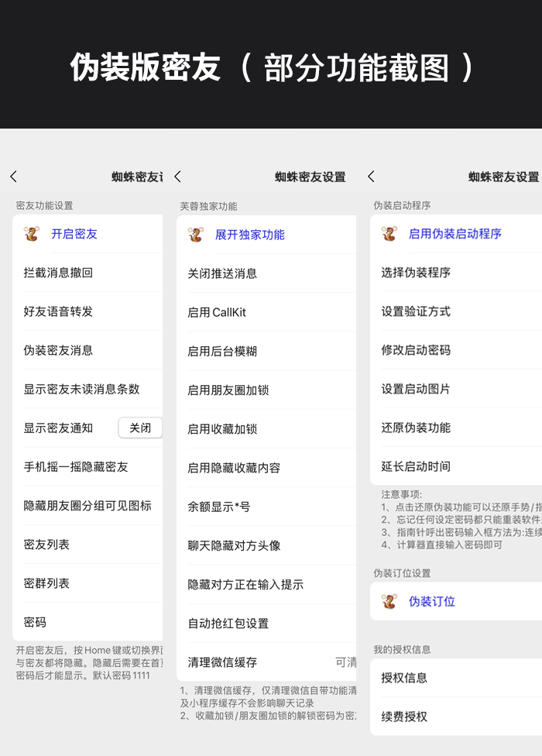The image size is (542, 756).
Task: Tap back arrow above 密友功能设置 section
Action: point(13,177)
